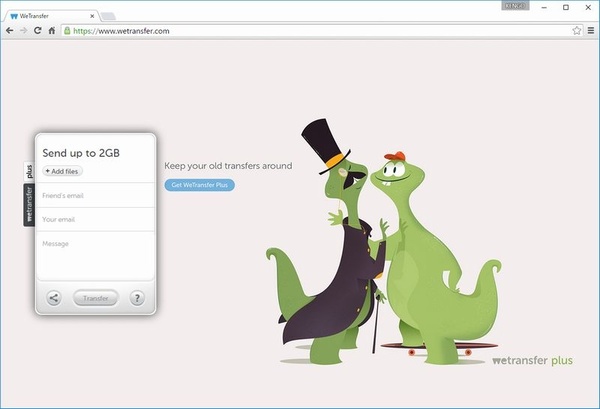Maximize the browser window
The width and height of the screenshot is (600, 409).
[566, 7]
